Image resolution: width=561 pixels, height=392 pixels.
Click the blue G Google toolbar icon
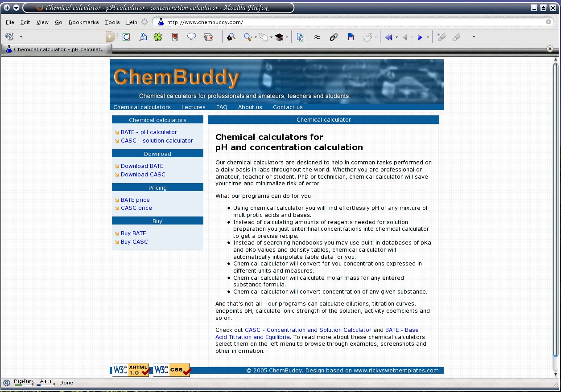pyautogui.click(x=126, y=37)
